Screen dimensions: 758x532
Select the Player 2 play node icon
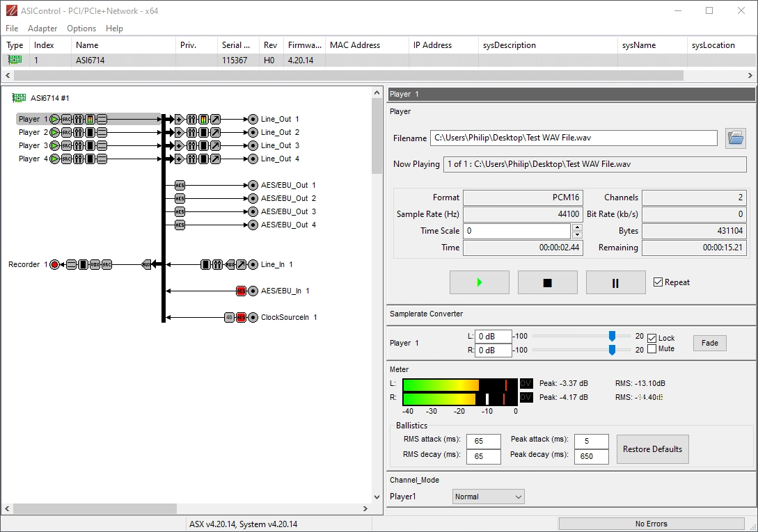click(x=54, y=132)
